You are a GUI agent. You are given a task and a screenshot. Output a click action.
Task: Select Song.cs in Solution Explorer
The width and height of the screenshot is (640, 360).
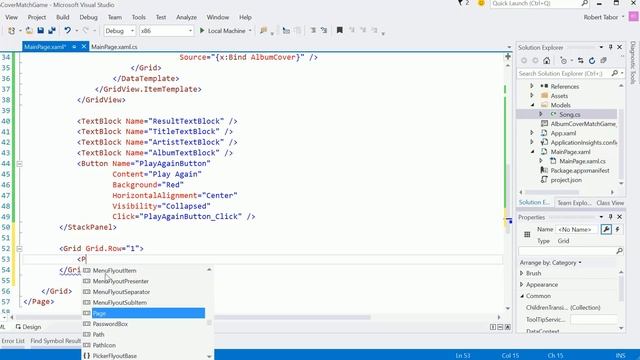pos(569,114)
